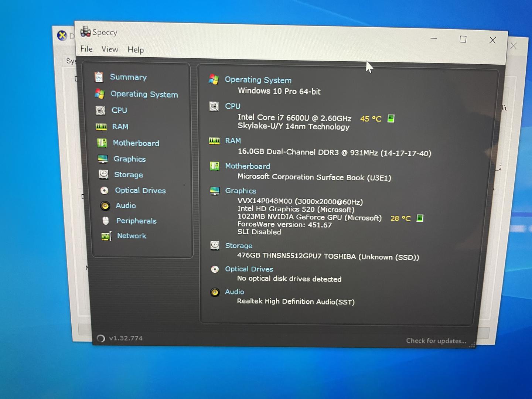Click the RAM icon in summary pane
This screenshot has height=399, width=532.
pyautogui.click(x=214, y=141)
